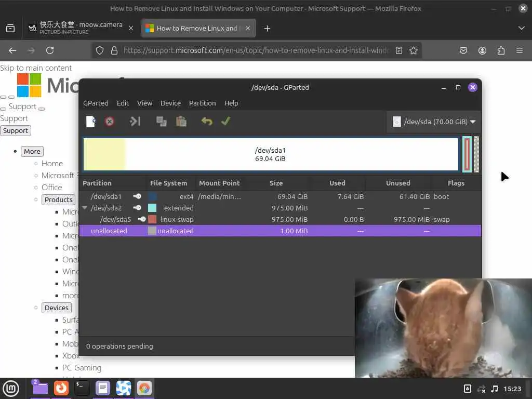The image size is (532, 399).
Task: Open the Linux Mint start menu
Action: (x=11, y=389)
